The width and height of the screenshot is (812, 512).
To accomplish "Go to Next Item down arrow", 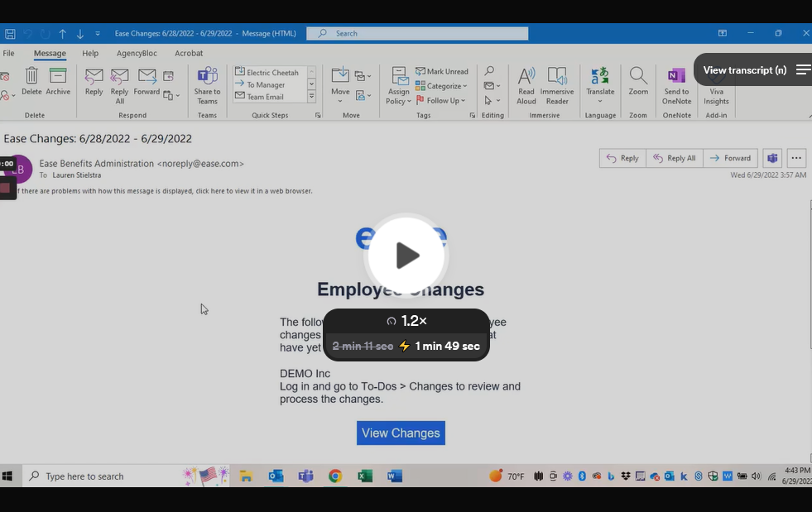I will tap(79, 34).
